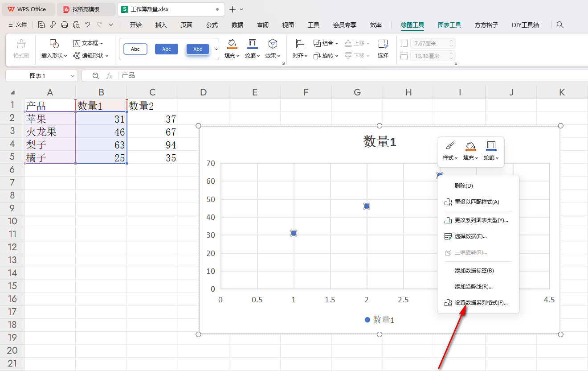Expand the 编辑形状 dropdown arrow
Image resolution: width=588 pixels, height=371 pixels.
107,56
